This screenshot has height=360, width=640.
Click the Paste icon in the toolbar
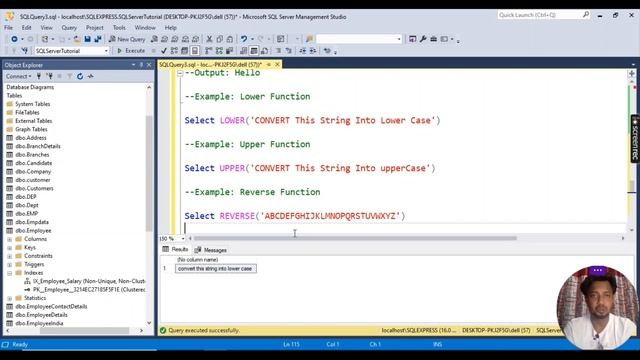[x=230, y=39]
